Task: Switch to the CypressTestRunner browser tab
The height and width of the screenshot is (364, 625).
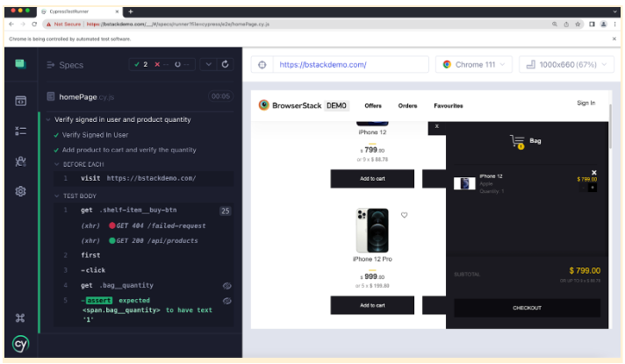Action: tap(80, 11)
